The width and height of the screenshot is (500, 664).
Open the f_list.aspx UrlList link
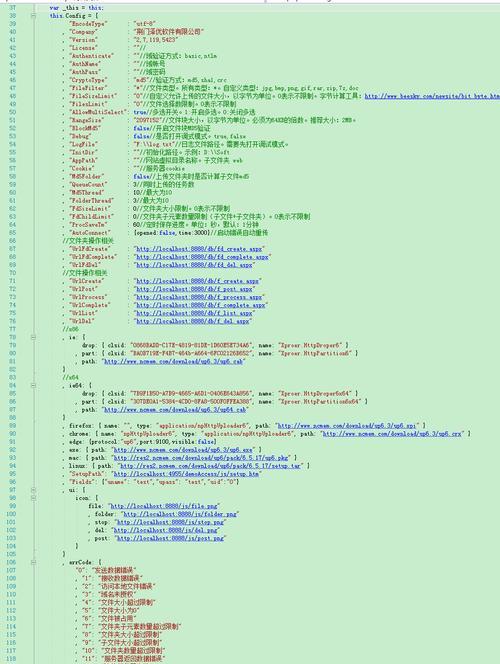[x=194, y=313]
